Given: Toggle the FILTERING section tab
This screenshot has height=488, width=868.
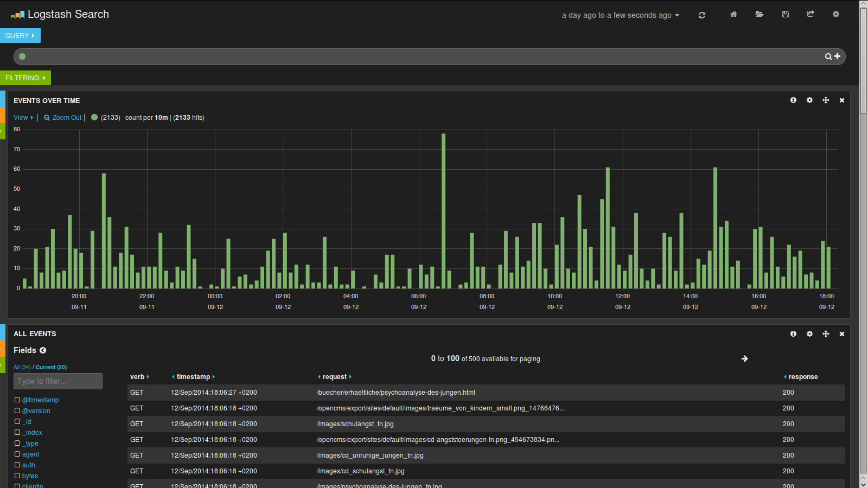Looking at the screenshot, I should click(25, 78).
